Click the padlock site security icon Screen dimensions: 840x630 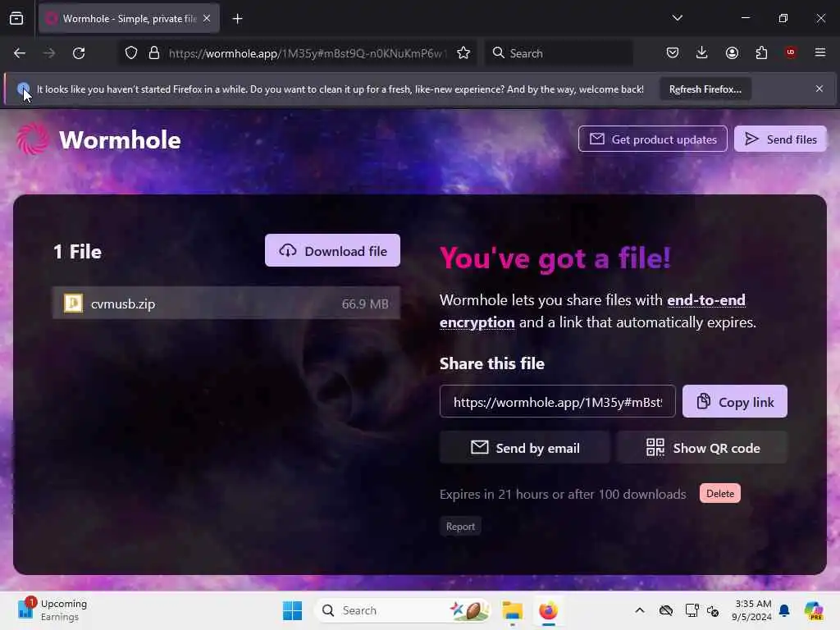pyautogui.click(x=154, y=53)
